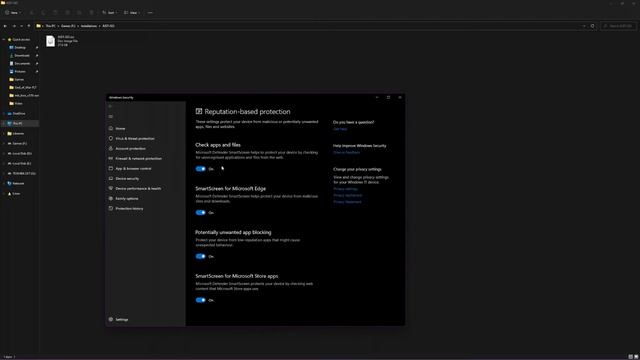Click the Cut icon in Explorer toolbar
The height and width of the screenshot is (360, 640).
click(x=32, y=13)
